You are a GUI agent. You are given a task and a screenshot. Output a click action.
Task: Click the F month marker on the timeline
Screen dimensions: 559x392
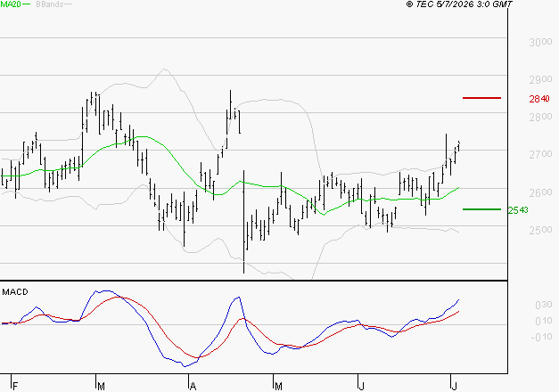pyautogui.click(x=15, y=386)
